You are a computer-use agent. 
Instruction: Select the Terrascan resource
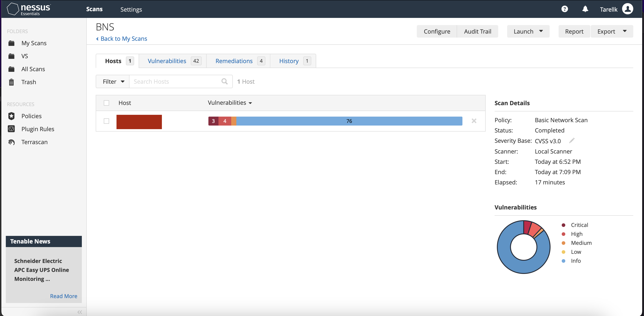(34, 142)
